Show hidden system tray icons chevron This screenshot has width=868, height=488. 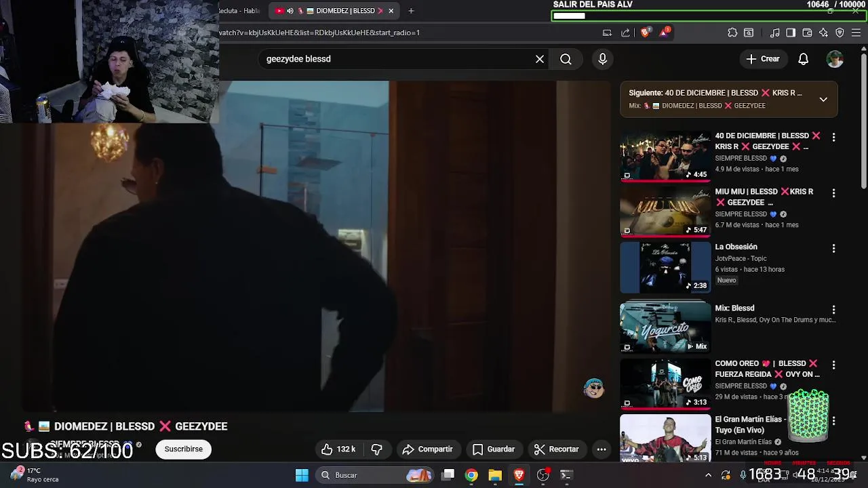pyautogui.click(x=708, y=475)
